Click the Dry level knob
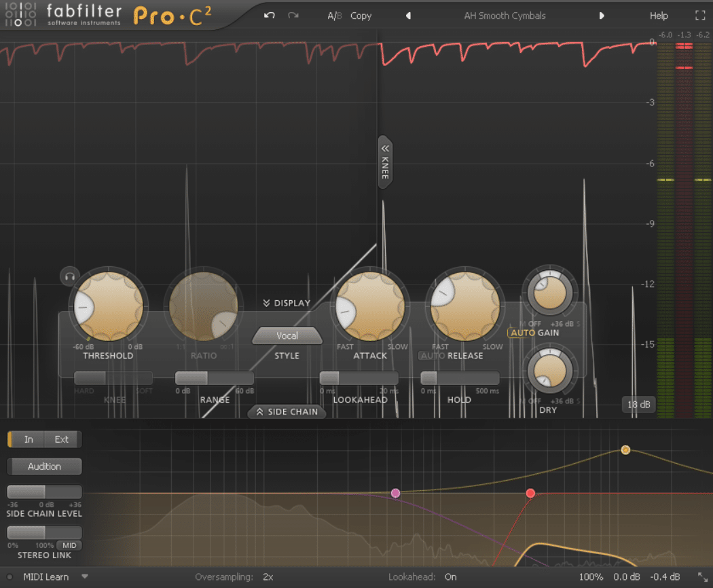713x588 pixels. pos(549,370)
